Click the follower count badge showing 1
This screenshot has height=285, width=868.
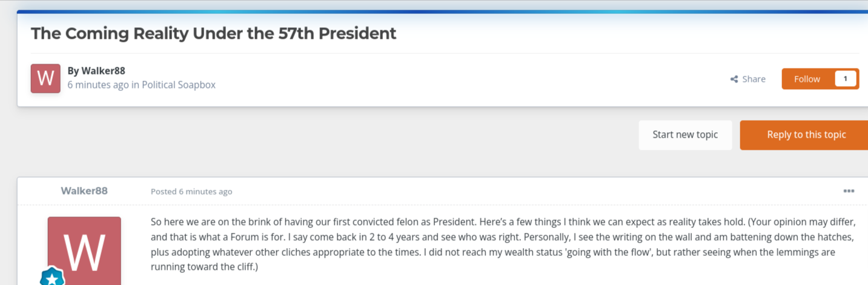tap(846, 79)
